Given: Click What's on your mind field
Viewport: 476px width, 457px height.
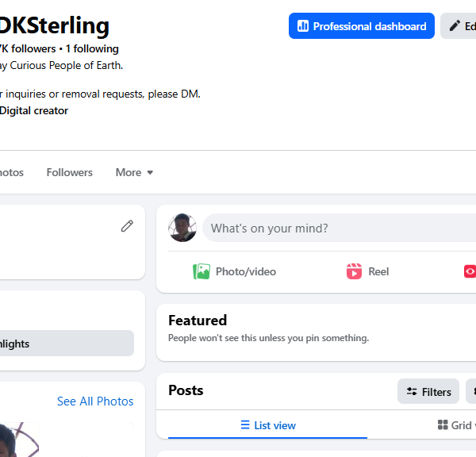Looking at the screenshot, I should (x=339, y=228).
